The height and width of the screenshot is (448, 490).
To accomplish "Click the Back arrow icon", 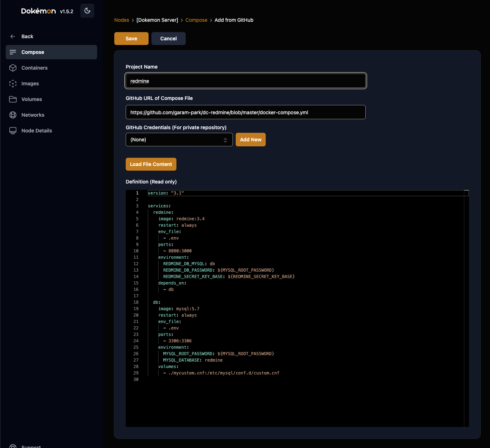I will click(x=13, y=36).
